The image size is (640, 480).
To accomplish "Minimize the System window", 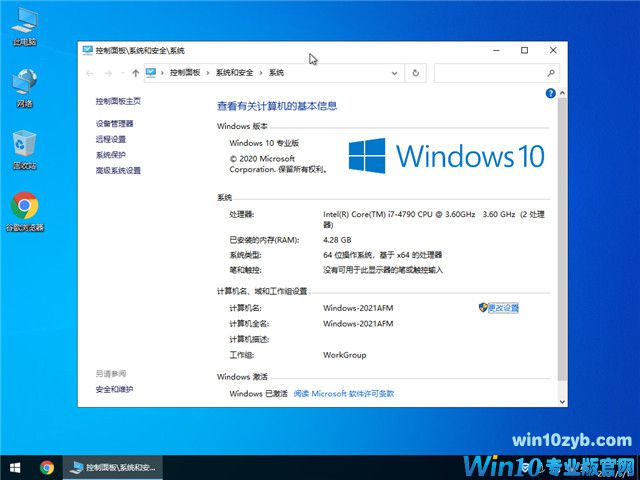I will click(497, 50).
